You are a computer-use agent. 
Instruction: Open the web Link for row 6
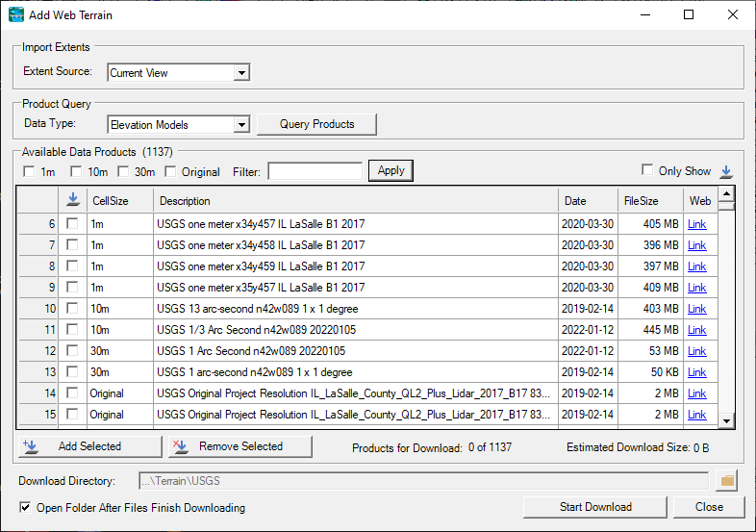[x=696, y=224]
